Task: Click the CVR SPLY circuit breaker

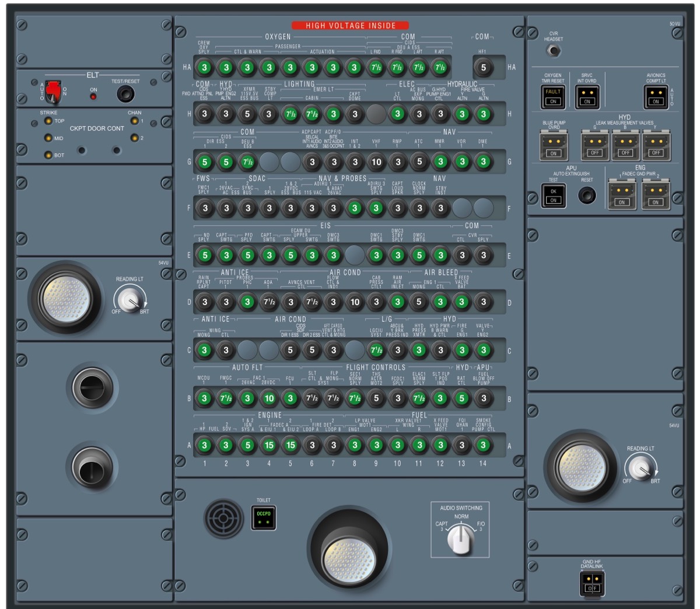Action: pos(483,255)
